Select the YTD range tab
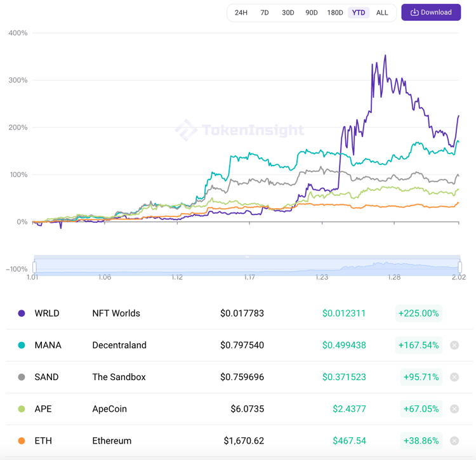 (359, 13)
